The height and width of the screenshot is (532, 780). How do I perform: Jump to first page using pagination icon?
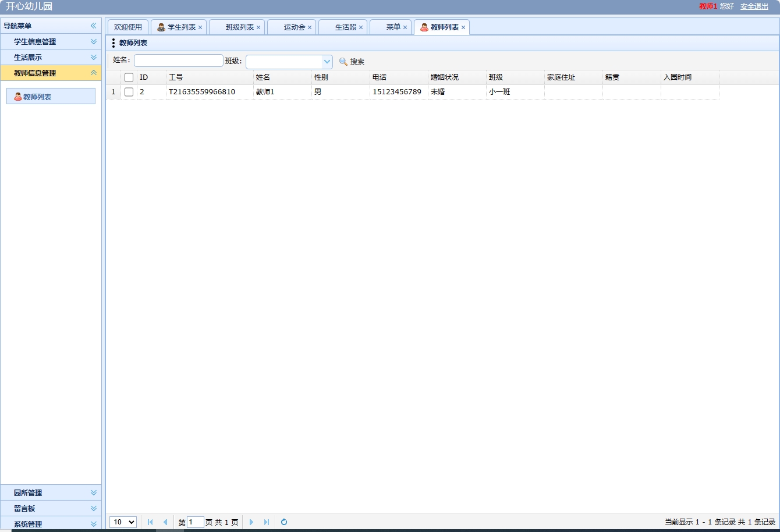(x=150, y=522)
